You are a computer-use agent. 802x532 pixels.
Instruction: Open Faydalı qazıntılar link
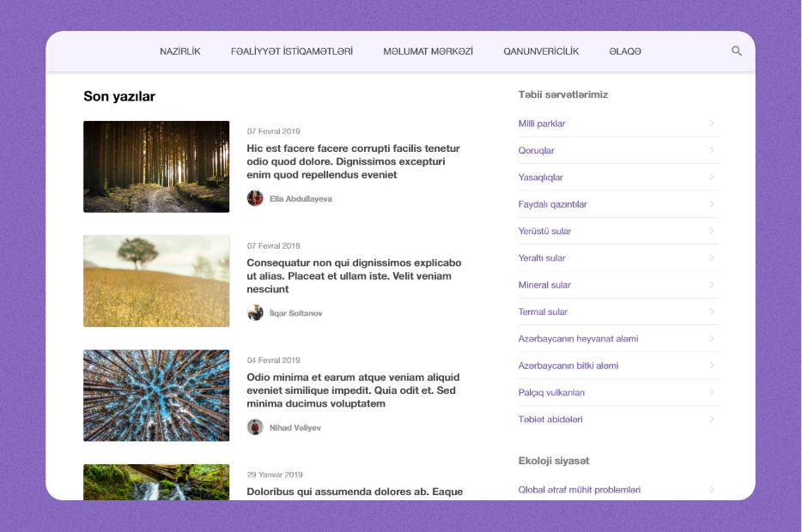552,204
